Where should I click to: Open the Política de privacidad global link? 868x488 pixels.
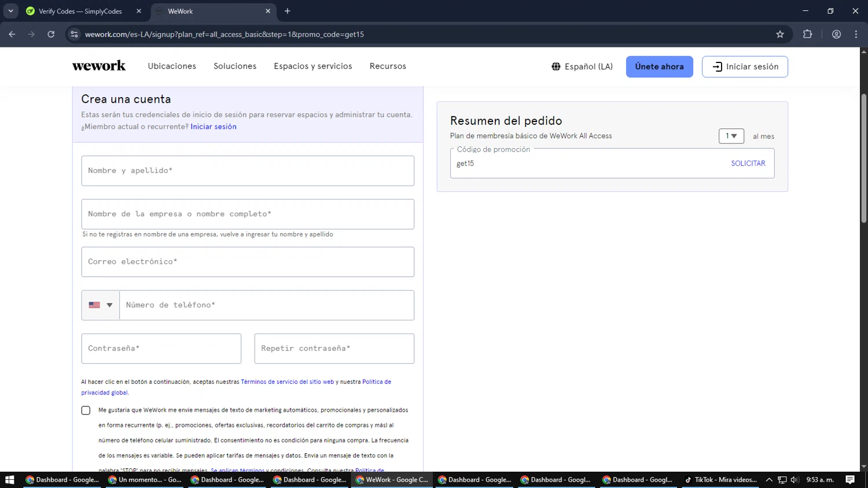click(236, 387)
